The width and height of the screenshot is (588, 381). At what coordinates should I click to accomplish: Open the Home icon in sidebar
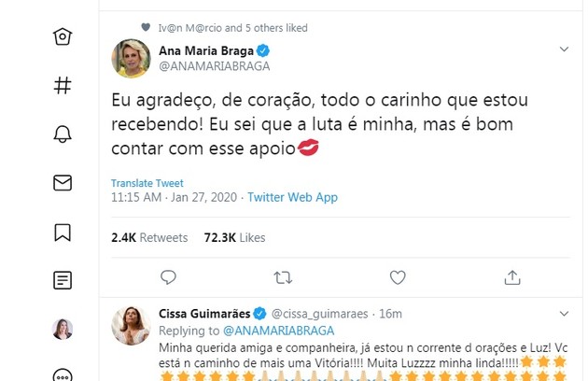(x=63, y=36)
